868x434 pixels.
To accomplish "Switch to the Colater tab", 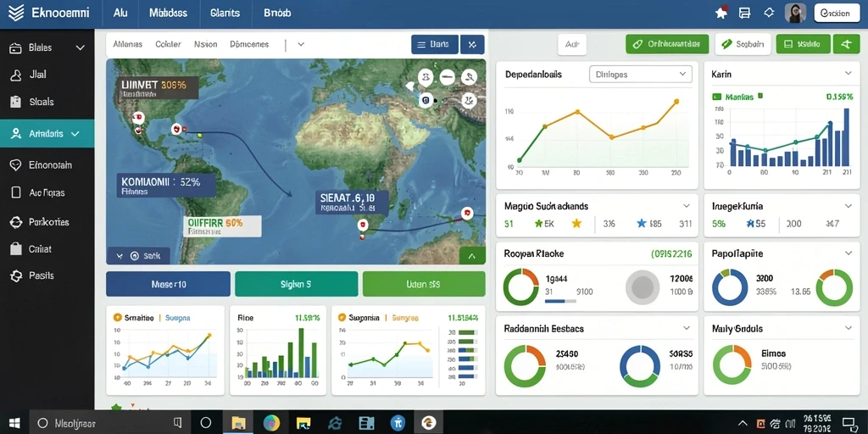I will [x=168, y=44].
